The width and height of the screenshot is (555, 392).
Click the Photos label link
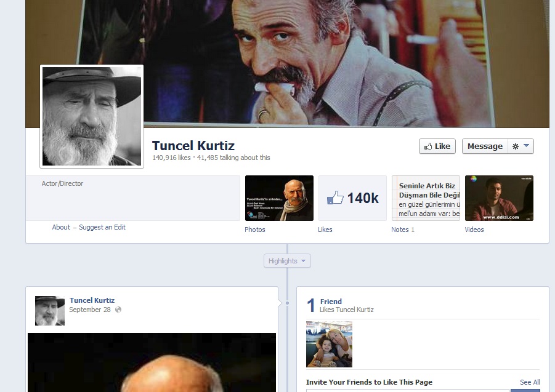(x=255, y=230)
